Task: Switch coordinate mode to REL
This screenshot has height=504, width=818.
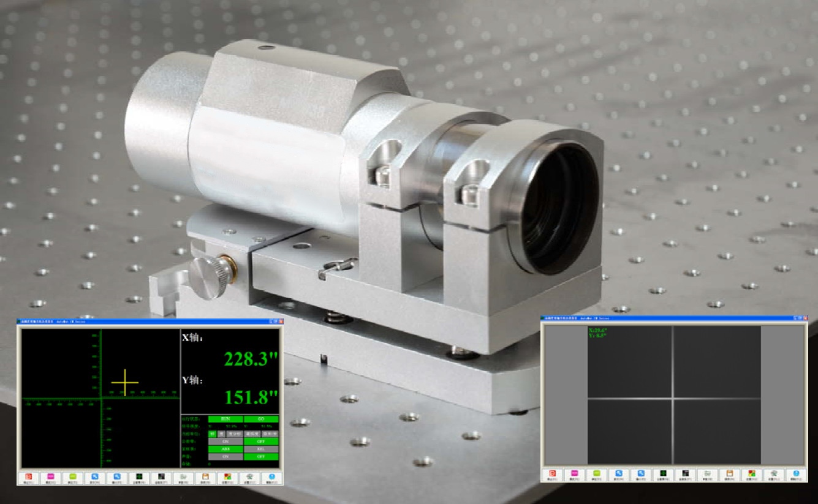Action: 261,448
